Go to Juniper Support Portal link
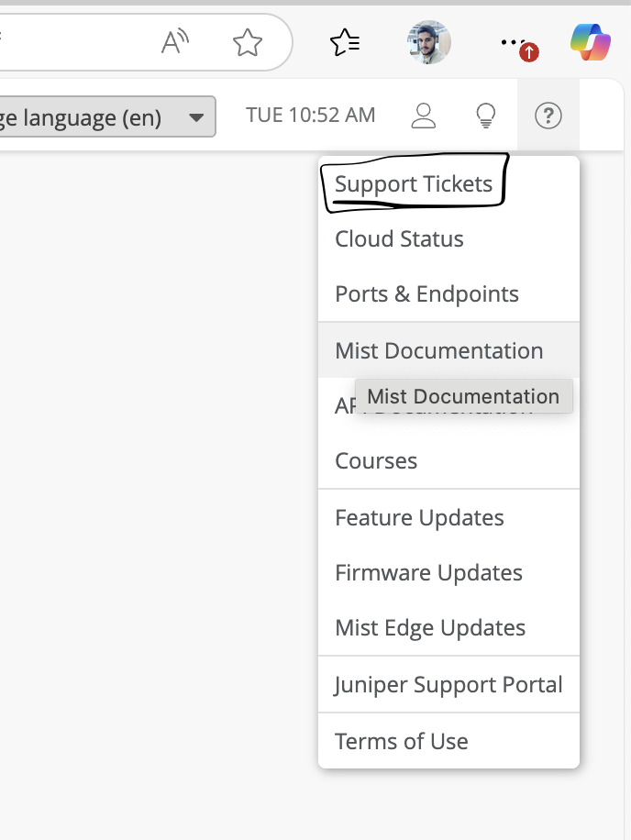Image resolution: width=631 pixels, height=840 pixels. click(x=448, y=685)
